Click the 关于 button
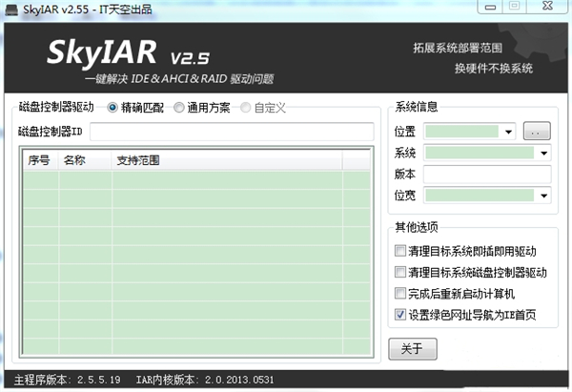 click(412, 347)
